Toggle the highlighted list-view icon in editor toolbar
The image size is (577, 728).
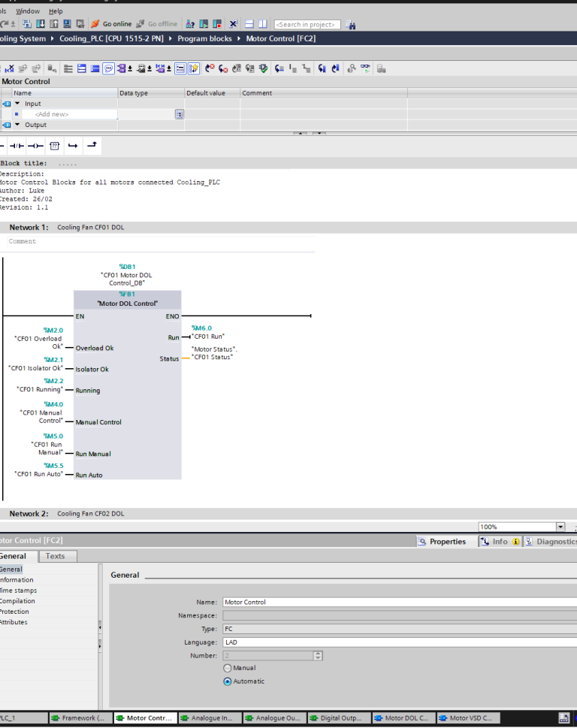click(x=180, y=68)
